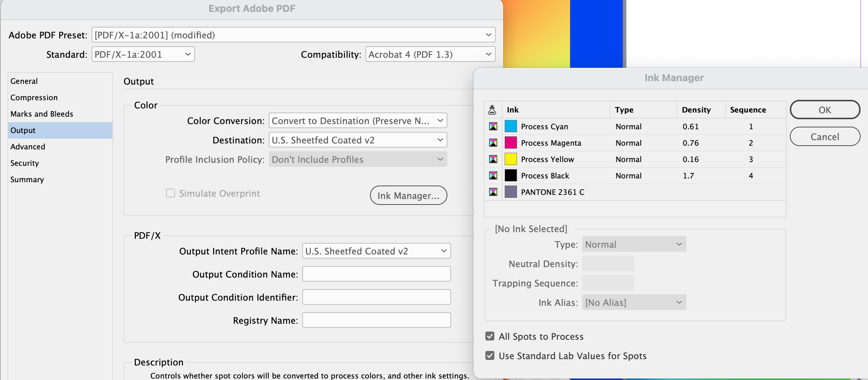Image resolution: width=868 pixels, height=380 pixels.
Task: Switch to the Compression panel
Action: (x=34, y=97)
